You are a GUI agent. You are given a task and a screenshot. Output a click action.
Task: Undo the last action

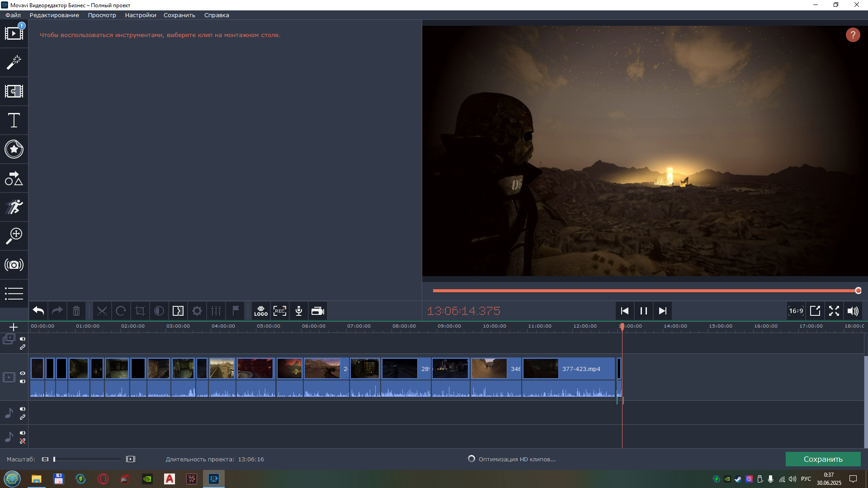coord(38,311)
